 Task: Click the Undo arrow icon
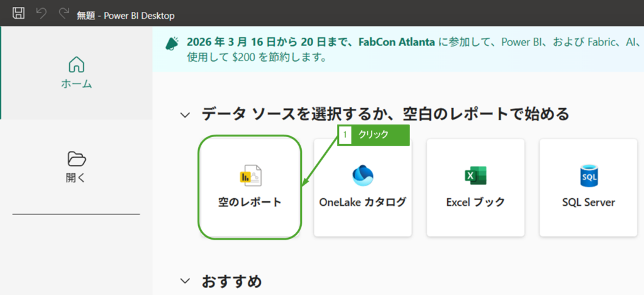pos(42,13)
